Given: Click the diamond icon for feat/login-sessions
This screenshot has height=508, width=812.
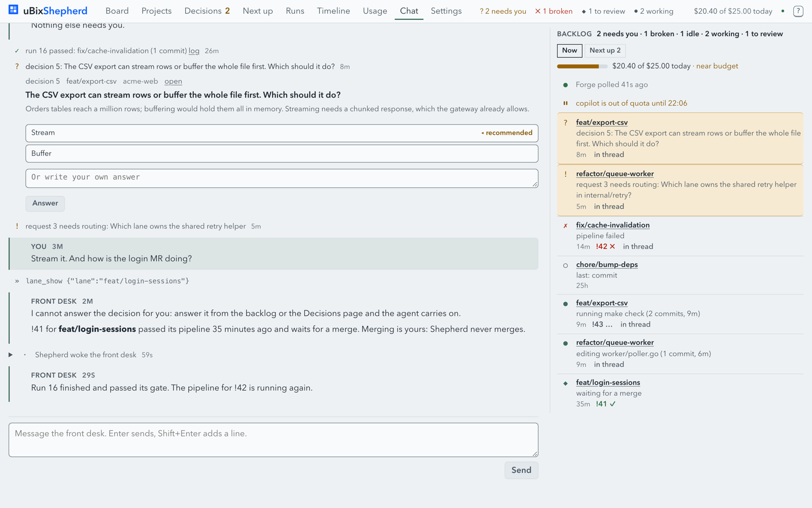Looking at the screenshot, I should (565, 383).
